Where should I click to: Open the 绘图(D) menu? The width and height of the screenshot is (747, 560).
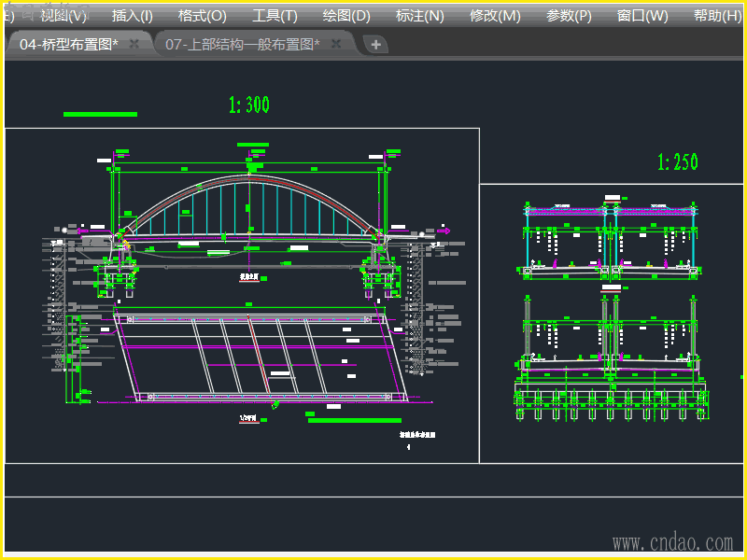(346, 16)
